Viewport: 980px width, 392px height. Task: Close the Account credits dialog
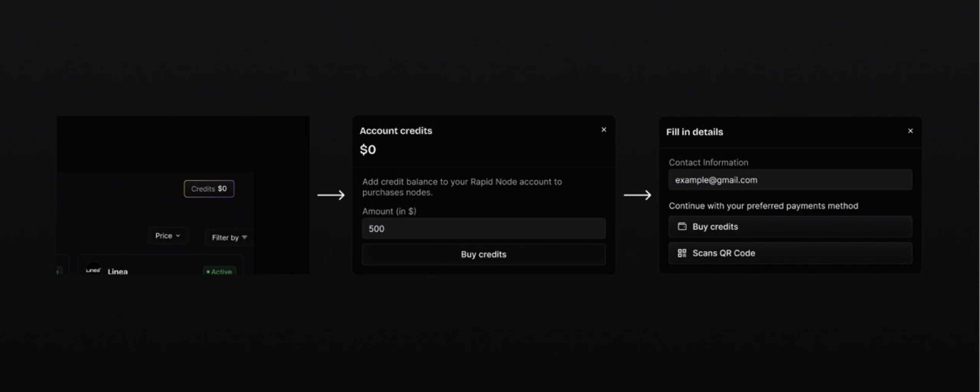point(604,130)
